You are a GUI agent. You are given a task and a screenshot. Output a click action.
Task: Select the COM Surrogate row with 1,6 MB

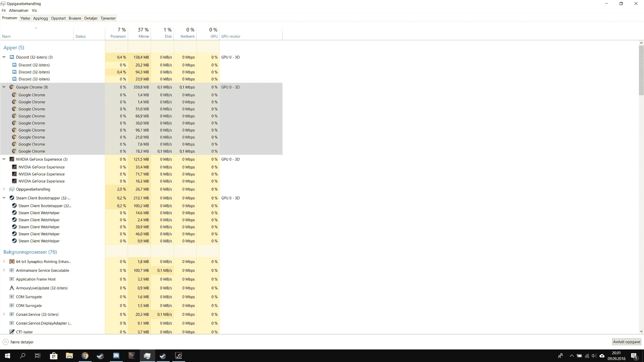141,297
